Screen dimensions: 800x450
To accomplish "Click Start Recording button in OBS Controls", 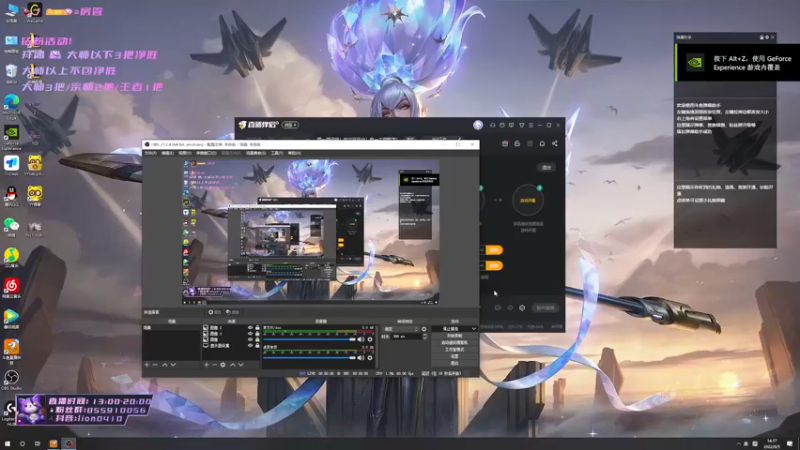I will tap(455, 336).
